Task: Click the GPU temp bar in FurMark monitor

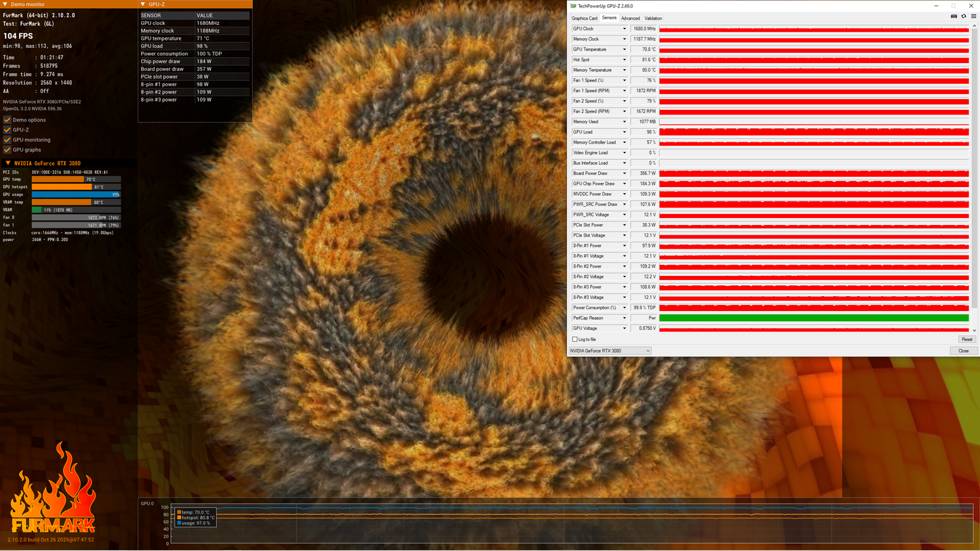Action: point(76,180)
